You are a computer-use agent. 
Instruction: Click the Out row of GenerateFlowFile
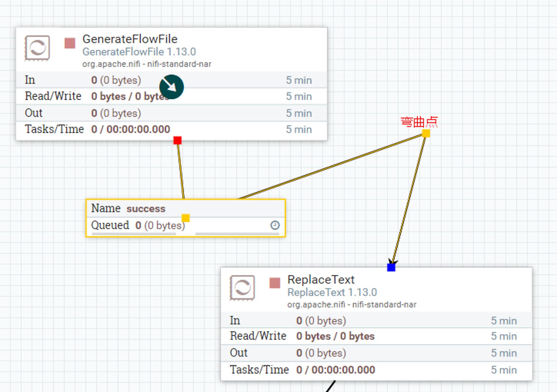[172, 113]
